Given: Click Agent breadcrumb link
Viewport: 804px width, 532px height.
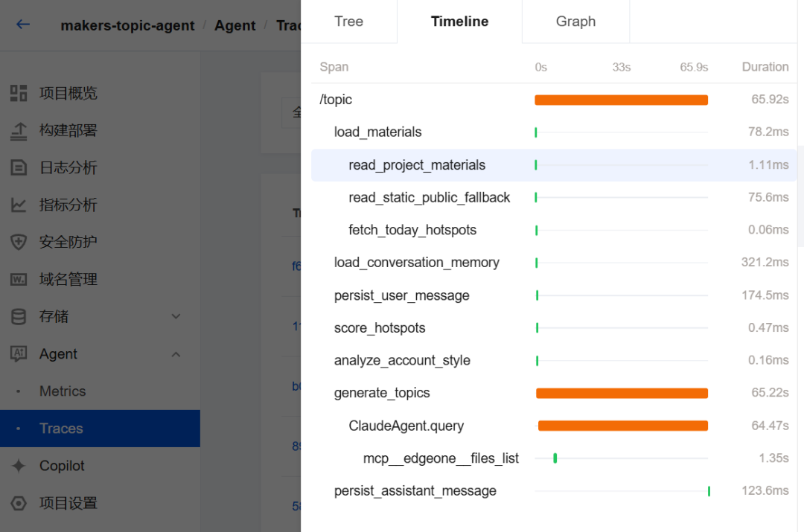Looking at the screenshot, I should pyautogui.click(x=234, y=25).
